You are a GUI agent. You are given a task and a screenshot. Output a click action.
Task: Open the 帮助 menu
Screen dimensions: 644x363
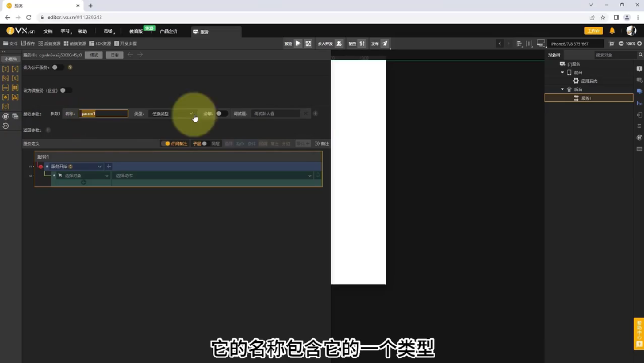83,31
